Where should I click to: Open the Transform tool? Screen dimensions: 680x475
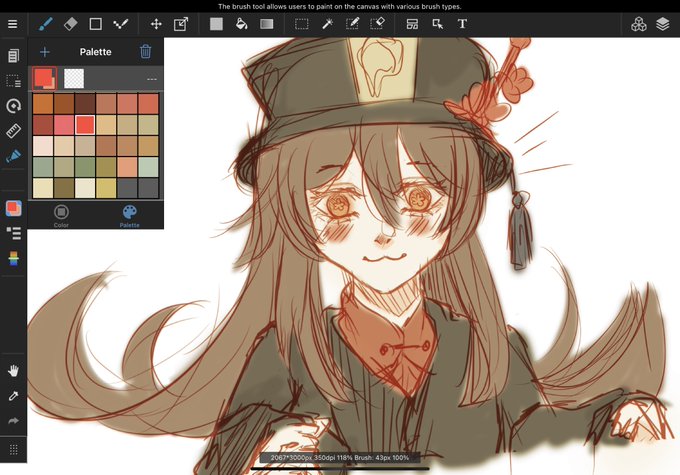click(x=181, y=24)
